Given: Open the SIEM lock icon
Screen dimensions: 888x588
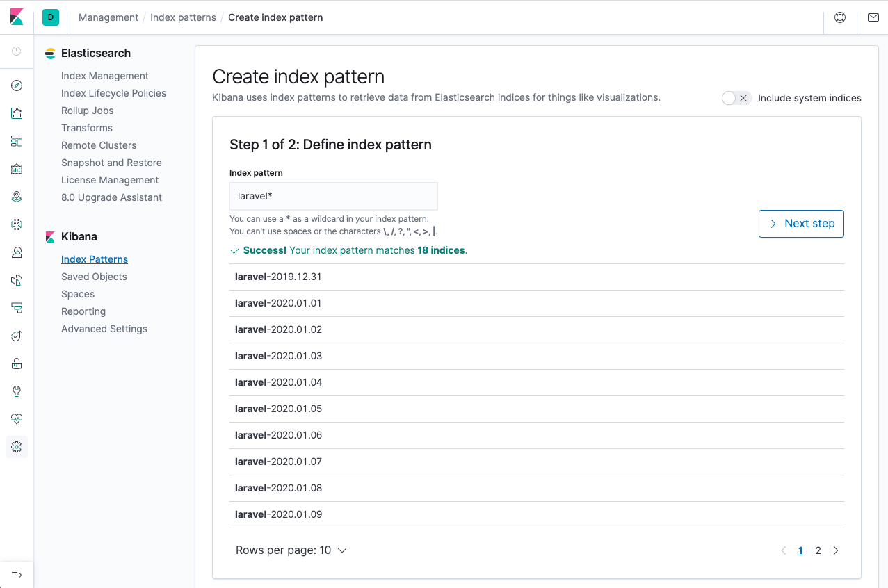Looking at the screenshot, I should tap(17, 364).
